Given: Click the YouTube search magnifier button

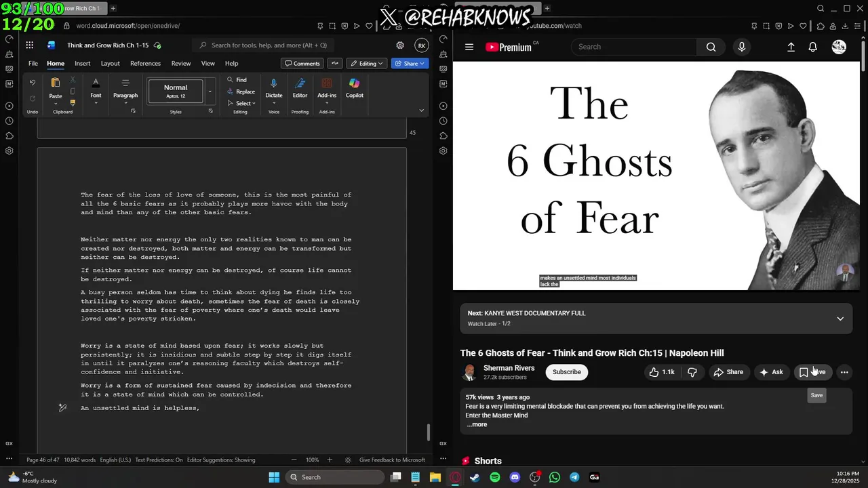Looking at the screenshot, I should pos(711,47).
